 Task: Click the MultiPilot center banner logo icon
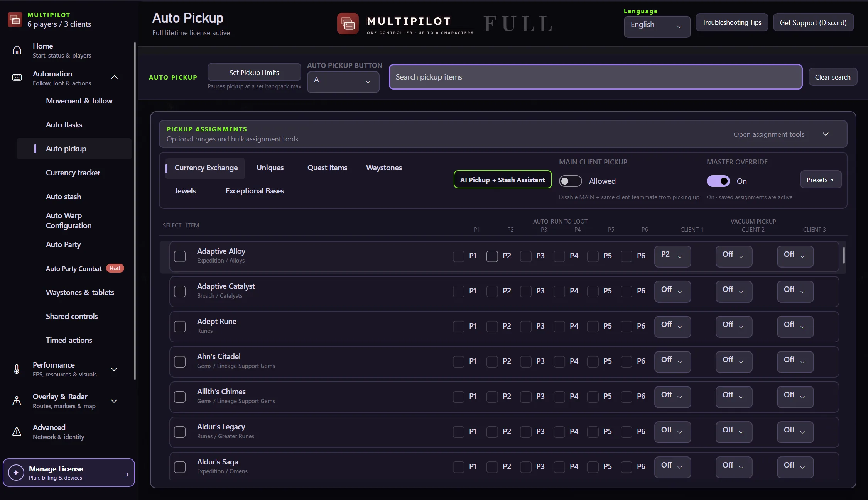(x=348, y=24)
